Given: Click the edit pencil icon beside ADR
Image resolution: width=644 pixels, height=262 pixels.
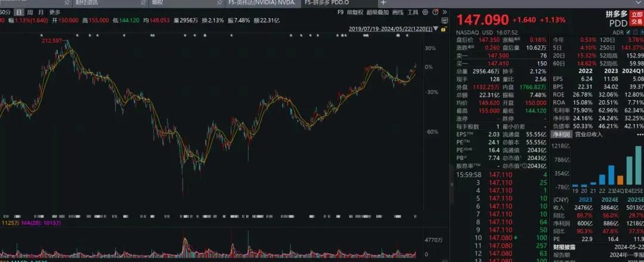Looking at the screenshot, I should [628, 32].
